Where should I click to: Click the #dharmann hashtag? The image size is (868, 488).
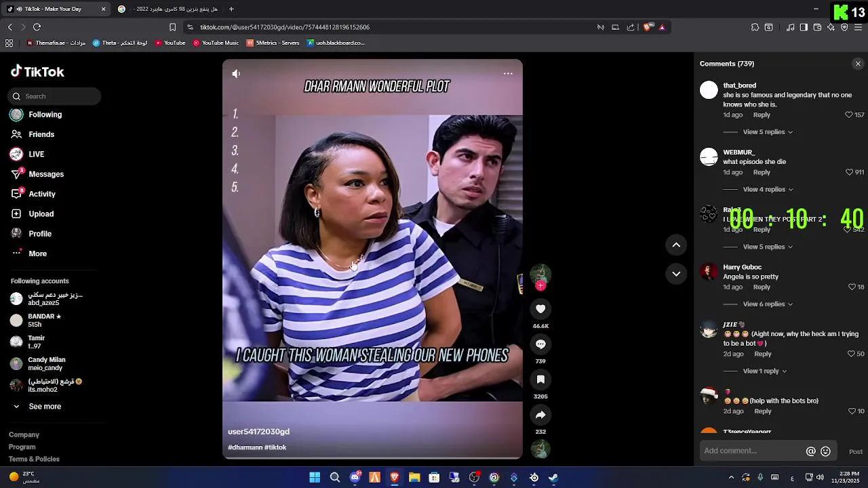click(245, 447)
